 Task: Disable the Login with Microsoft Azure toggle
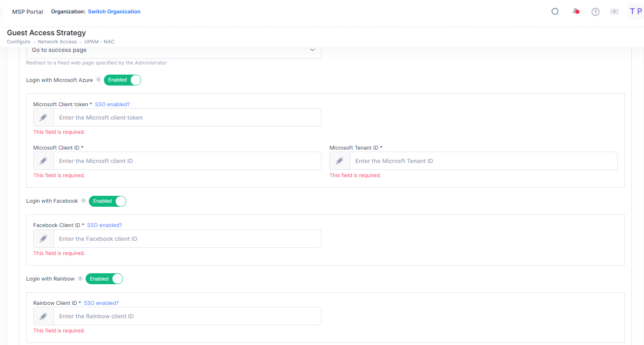pos(123,80)
